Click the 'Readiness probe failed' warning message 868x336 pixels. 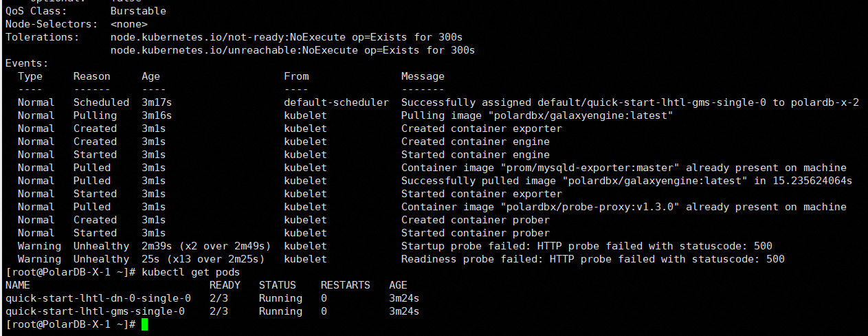pyautogui.click(x=593, y=259)
